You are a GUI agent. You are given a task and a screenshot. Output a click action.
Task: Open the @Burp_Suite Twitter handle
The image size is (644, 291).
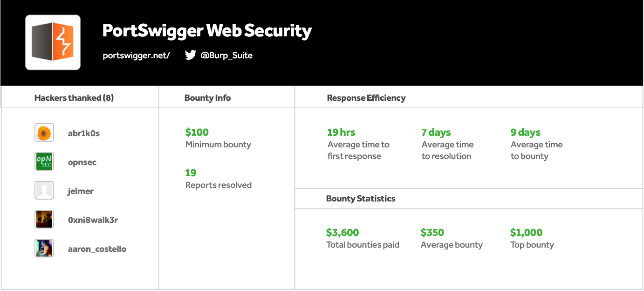coord(226,55)
